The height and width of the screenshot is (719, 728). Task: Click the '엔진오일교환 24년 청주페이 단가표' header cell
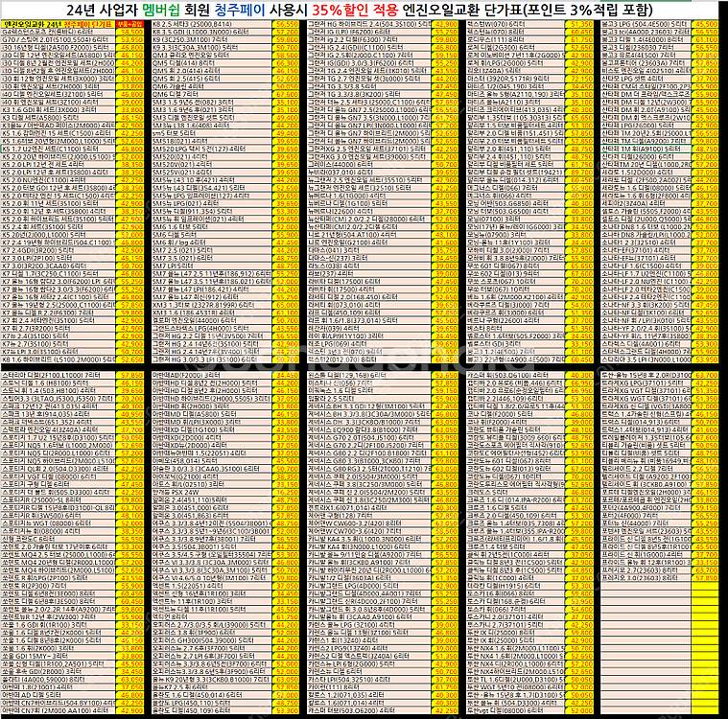click(x=58, y=24)
